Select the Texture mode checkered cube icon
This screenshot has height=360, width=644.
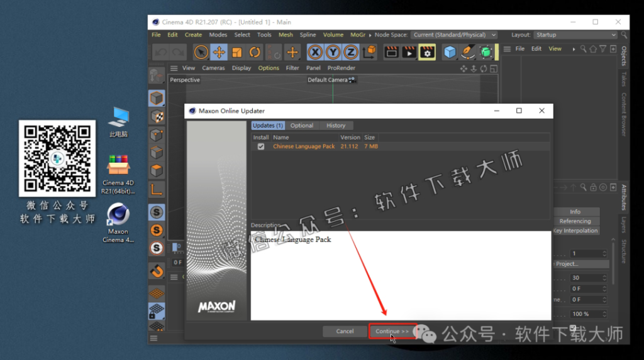click(157, 117)
